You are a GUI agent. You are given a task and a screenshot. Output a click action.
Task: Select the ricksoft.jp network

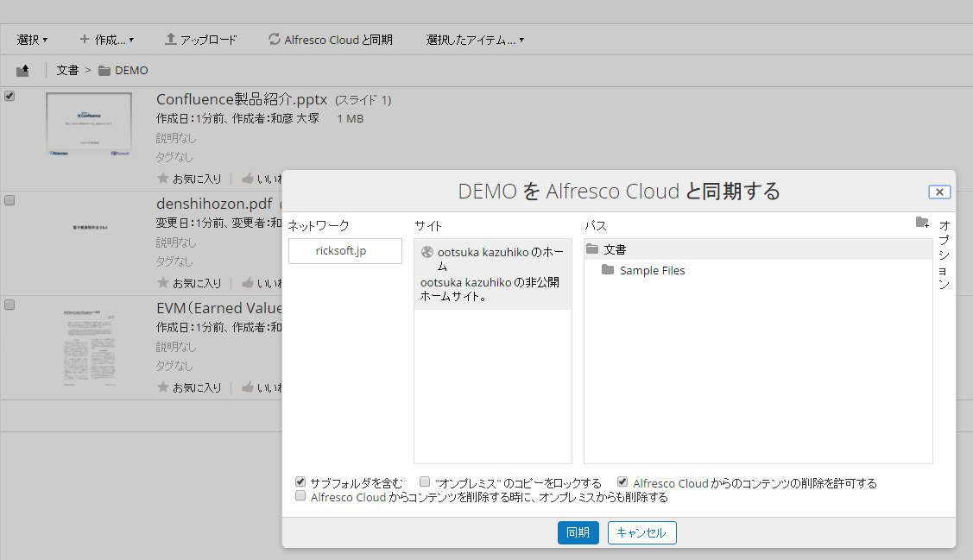[345, 250]
